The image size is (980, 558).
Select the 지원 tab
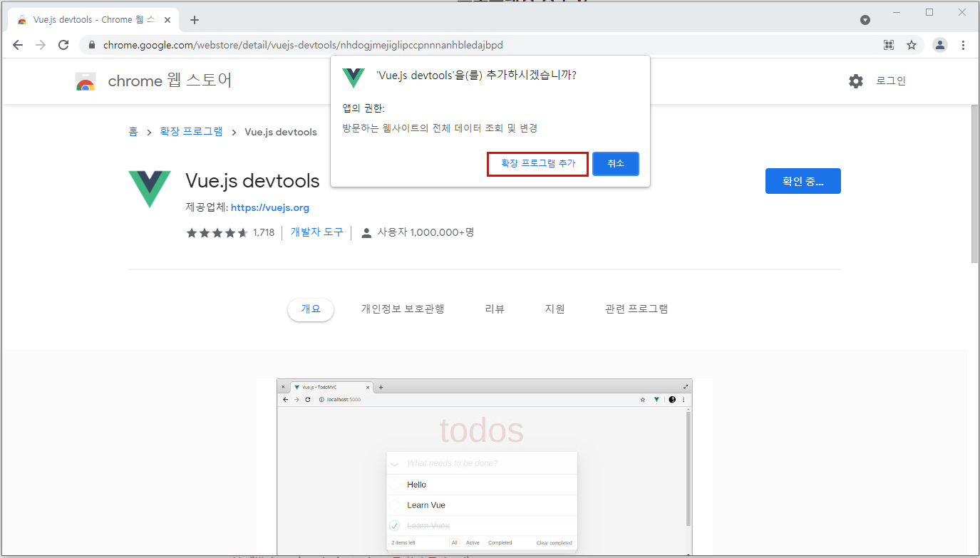pyautogui.click(x=555, y=309)
